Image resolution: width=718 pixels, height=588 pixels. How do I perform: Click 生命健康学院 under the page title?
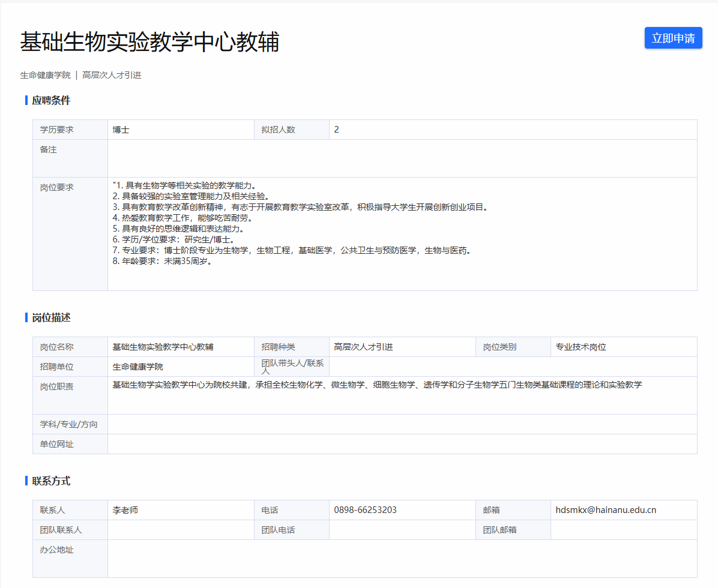(45, 75)
